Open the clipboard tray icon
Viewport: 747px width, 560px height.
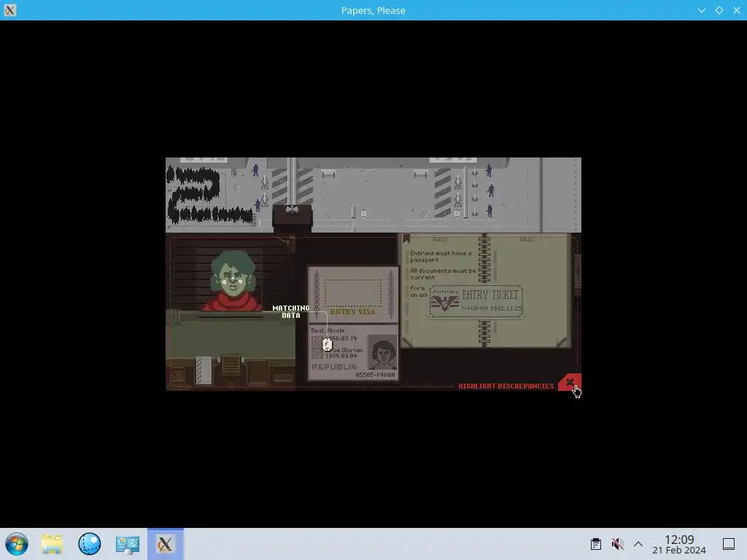coord(595,544)
